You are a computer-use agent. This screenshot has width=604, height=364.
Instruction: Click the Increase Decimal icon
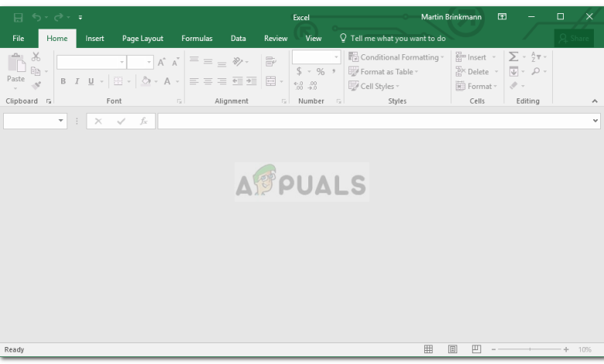299,85
